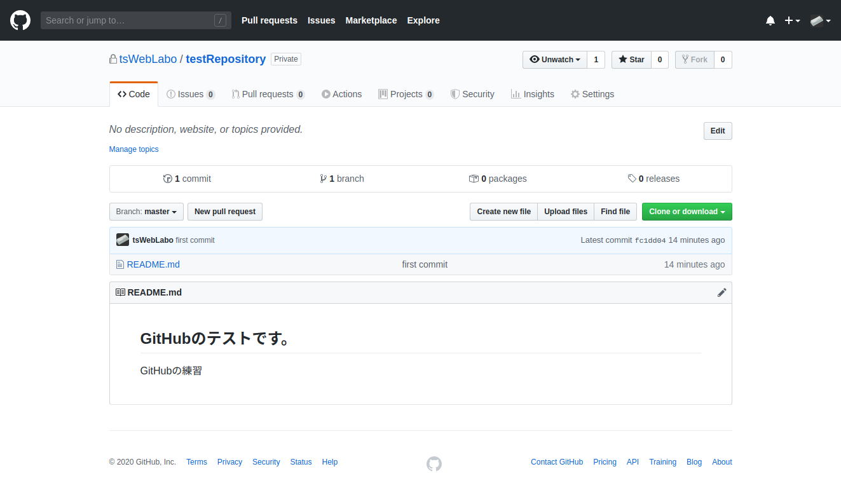Open Contact GitHub footer link
Image resolution: width=841 pixels, height=504 pixels.
click(x=557, y=462)
